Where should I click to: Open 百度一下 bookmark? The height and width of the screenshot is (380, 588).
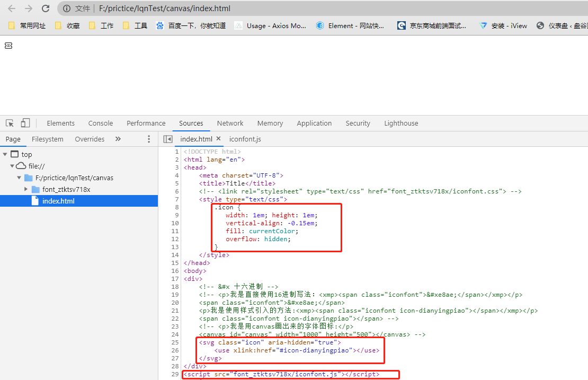pyautogui.click(x=191, y=25)
